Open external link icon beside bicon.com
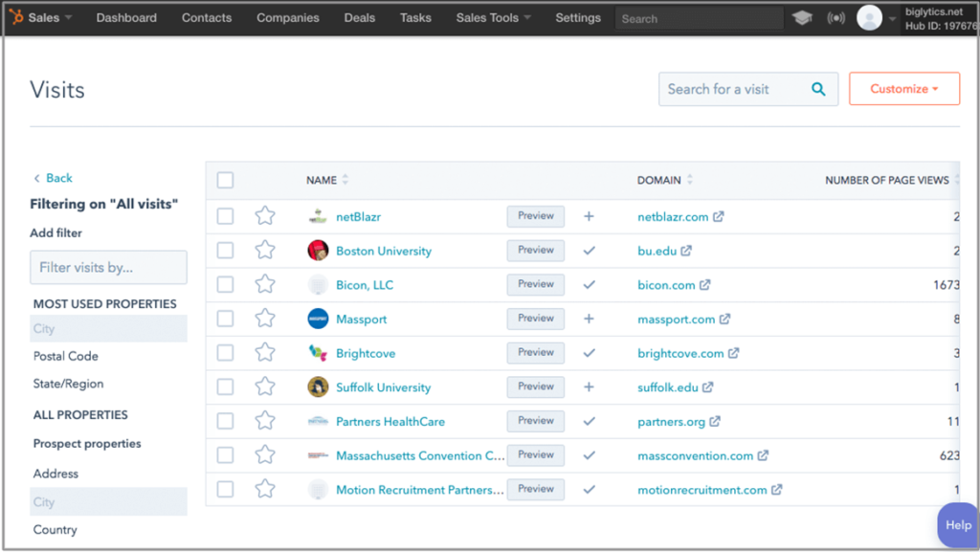The height and width of the screenshot is (552, 980). click(x=705, y=285)
